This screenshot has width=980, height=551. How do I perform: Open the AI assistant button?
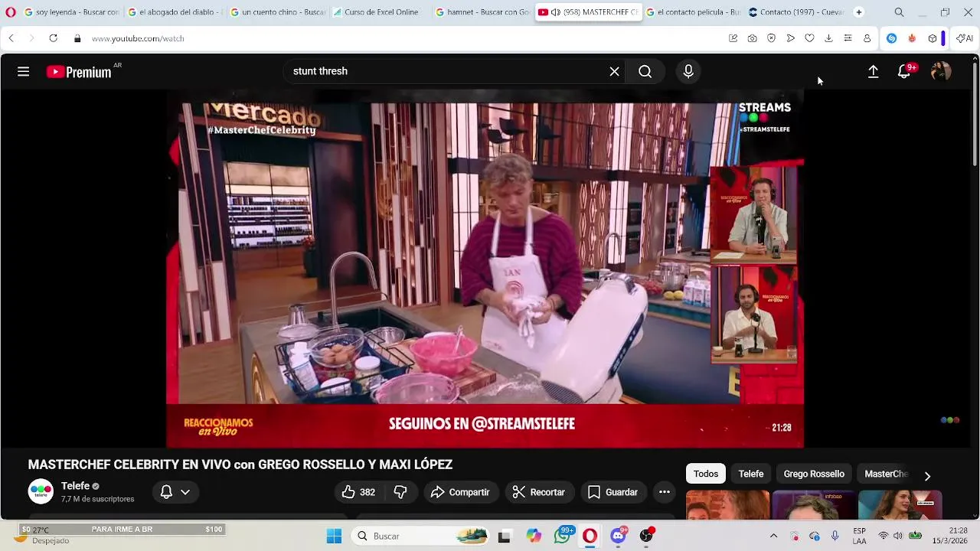[965, 38]
